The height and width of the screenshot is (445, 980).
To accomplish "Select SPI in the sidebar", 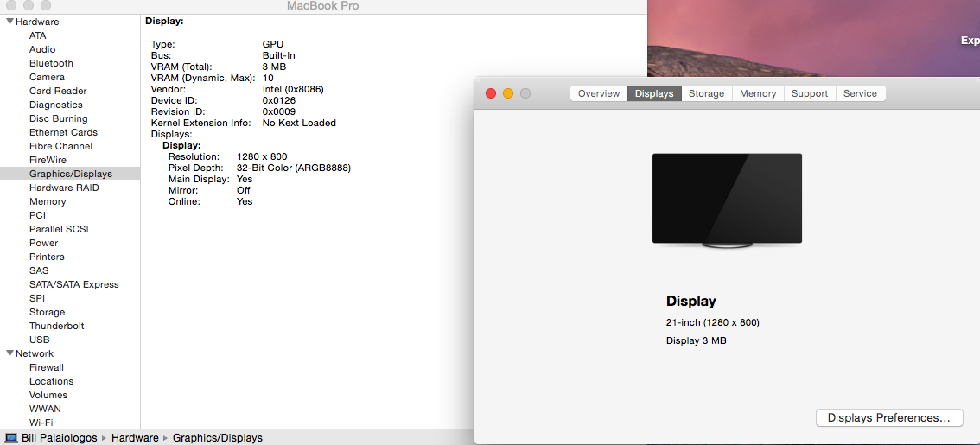I will pyautogui.click(x=37, y=298).
